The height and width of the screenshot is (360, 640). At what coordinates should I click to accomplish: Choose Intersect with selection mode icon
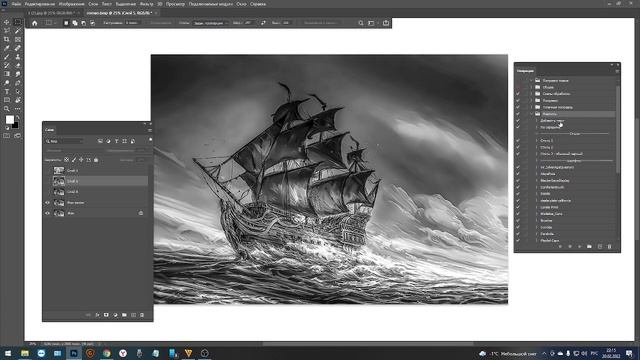(93, 23)
